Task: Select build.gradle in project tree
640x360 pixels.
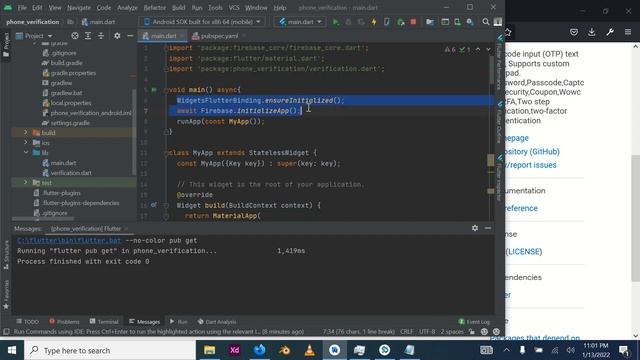Action: 67,63
